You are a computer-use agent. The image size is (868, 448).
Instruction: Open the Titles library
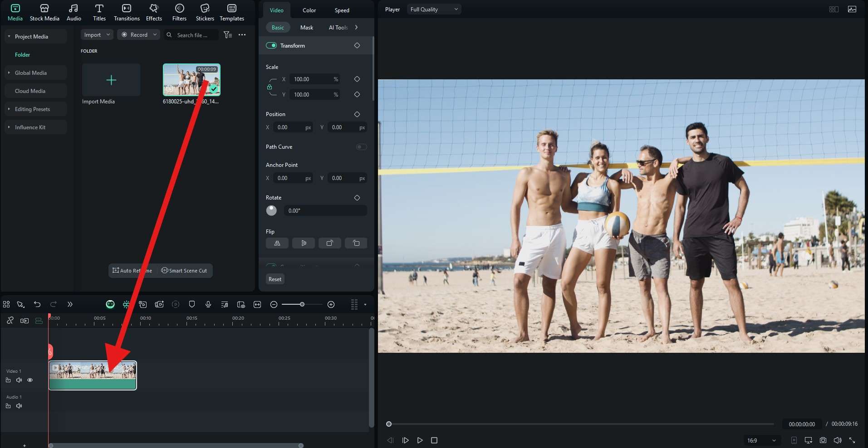click(99, 12)
